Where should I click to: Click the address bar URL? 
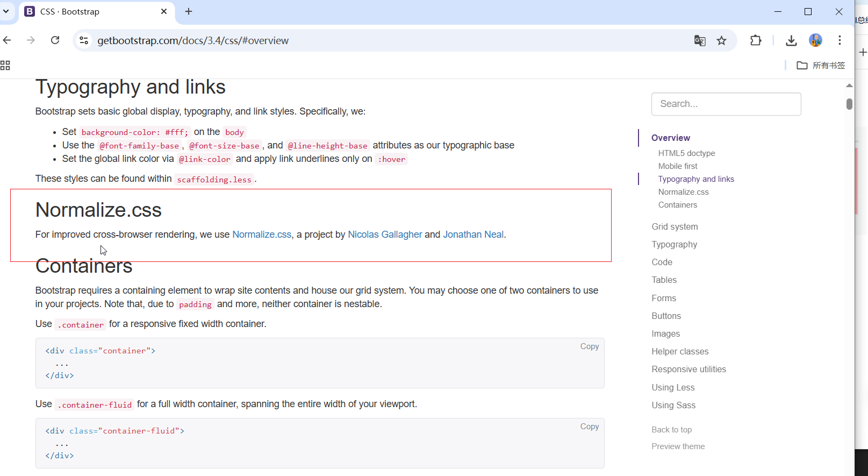point(193,41)
